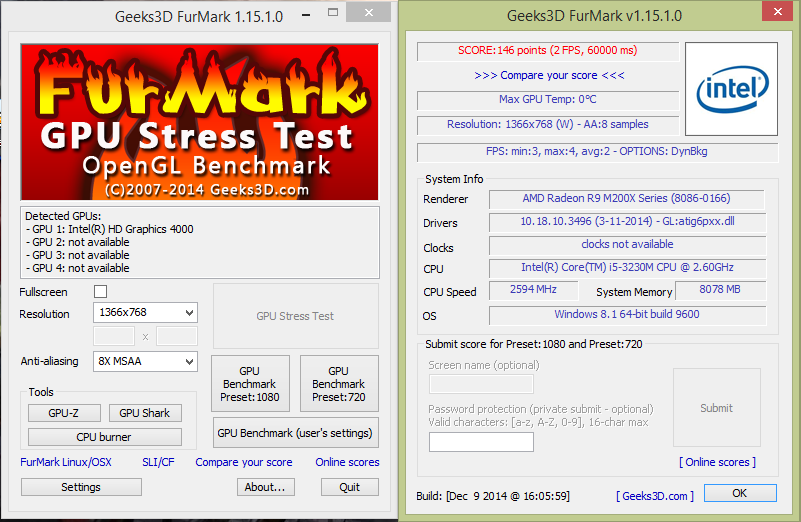Click the CPU Speed 2594 MHz field
801x522 pixels.
[x=533, y=290]
